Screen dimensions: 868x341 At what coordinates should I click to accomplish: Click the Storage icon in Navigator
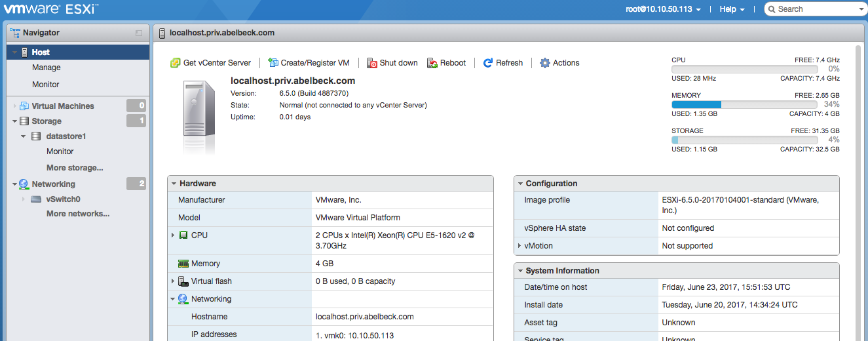click(25, 121)
